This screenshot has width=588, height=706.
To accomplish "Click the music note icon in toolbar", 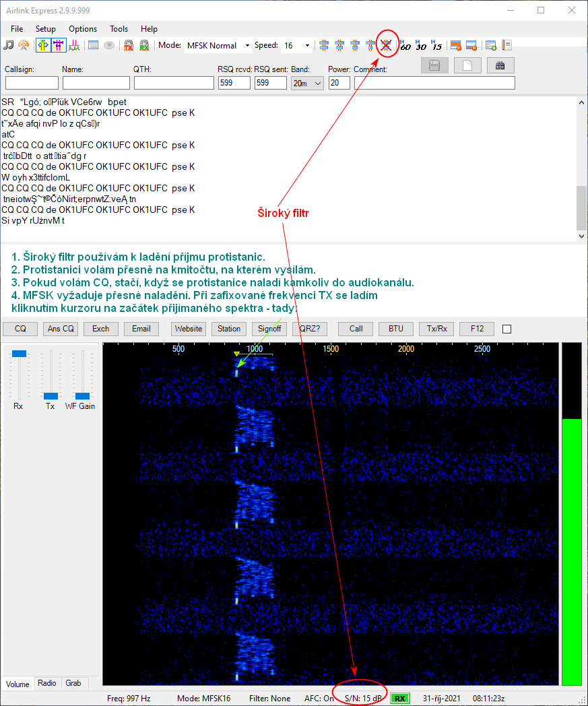I will (8, 45).
